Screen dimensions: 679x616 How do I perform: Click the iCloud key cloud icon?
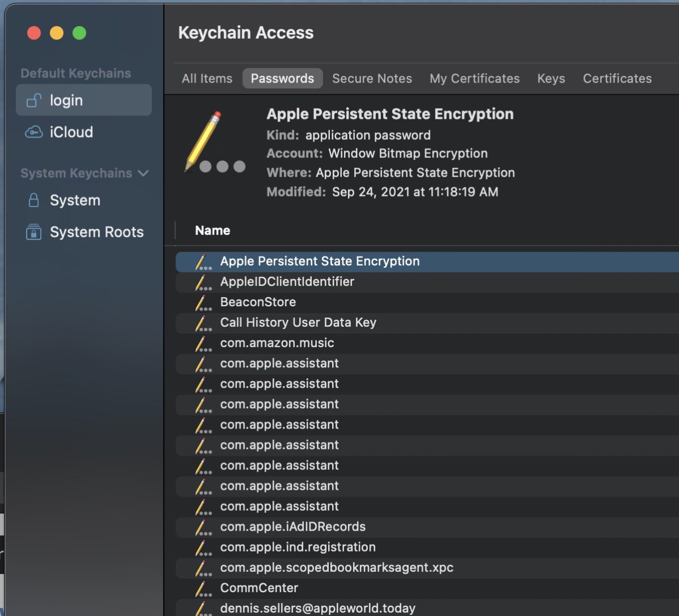34,132
